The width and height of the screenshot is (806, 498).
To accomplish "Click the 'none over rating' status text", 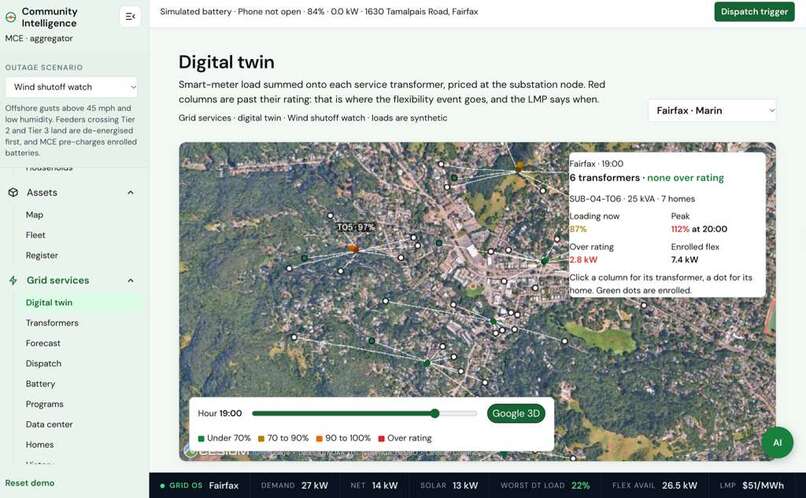I will [685, 178].
